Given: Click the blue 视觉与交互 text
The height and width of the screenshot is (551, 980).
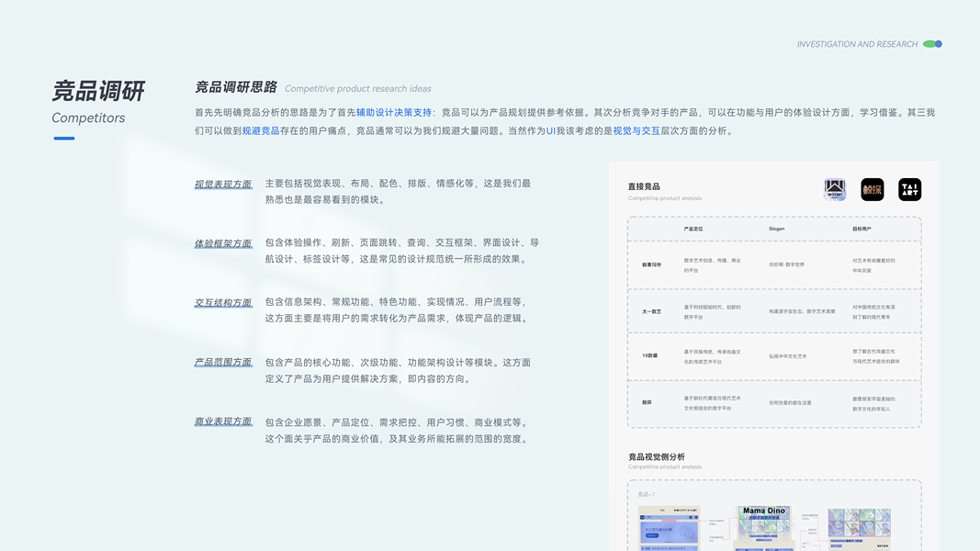Looking at the screenshot, I should tap(636, 130).
